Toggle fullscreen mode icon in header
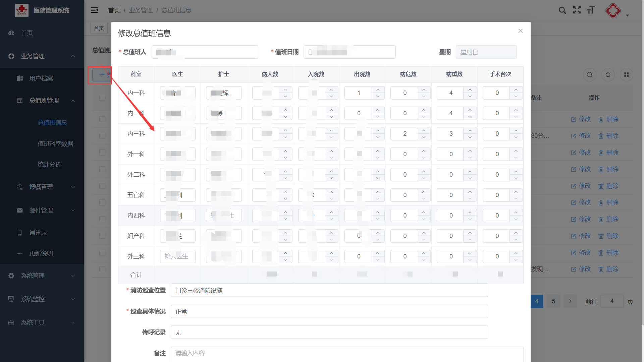 point(577,10)
